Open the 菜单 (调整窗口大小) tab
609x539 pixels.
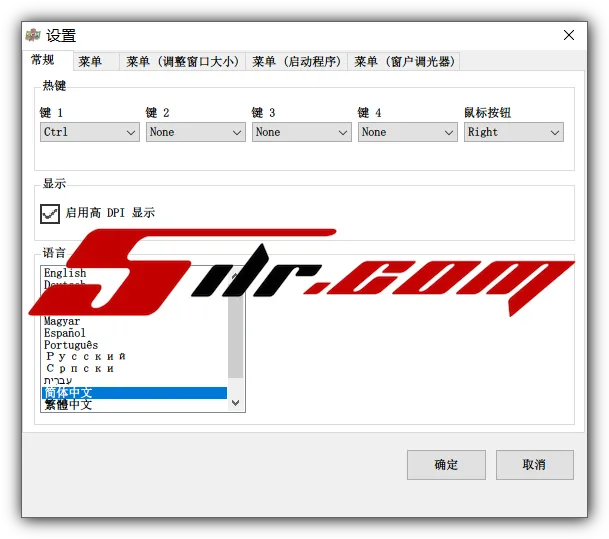[182, 61]
